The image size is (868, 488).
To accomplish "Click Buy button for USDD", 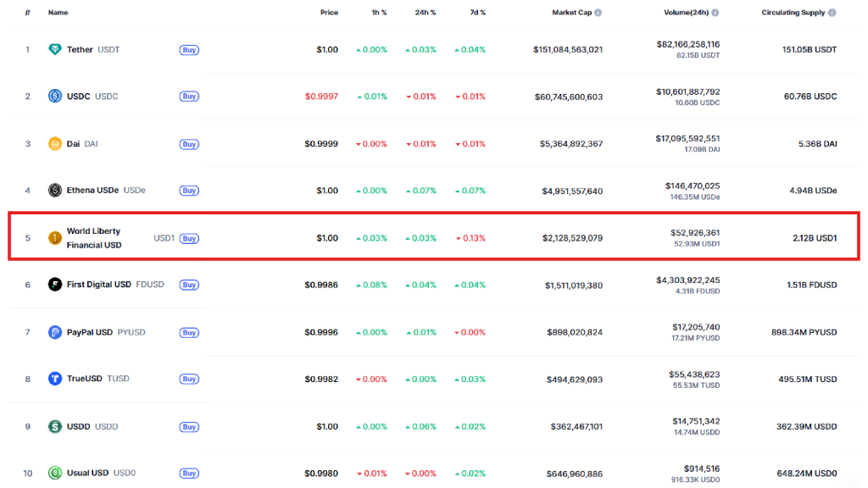I will pos(189,427).
